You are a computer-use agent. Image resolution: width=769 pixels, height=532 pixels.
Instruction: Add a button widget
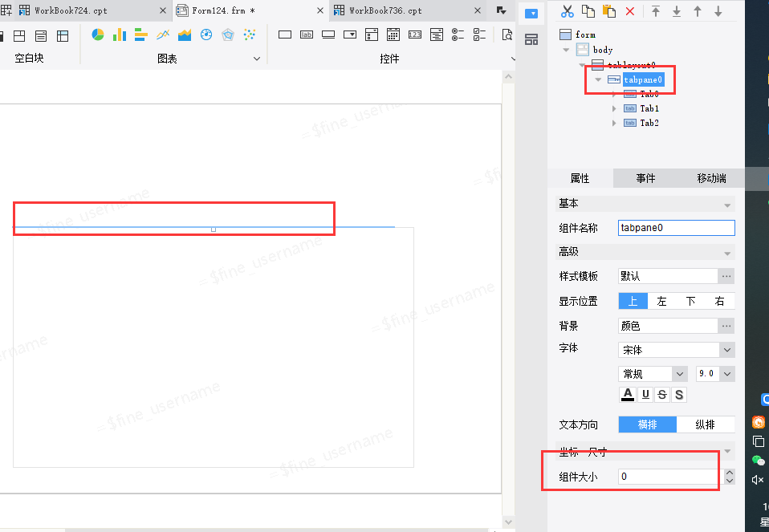[x=328, y=35]
